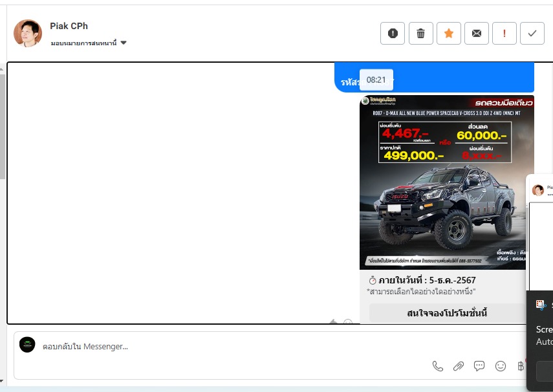553x392 pixels.
Task: Mark conversation unread with the envelope icon
Action: click(477, 33)
